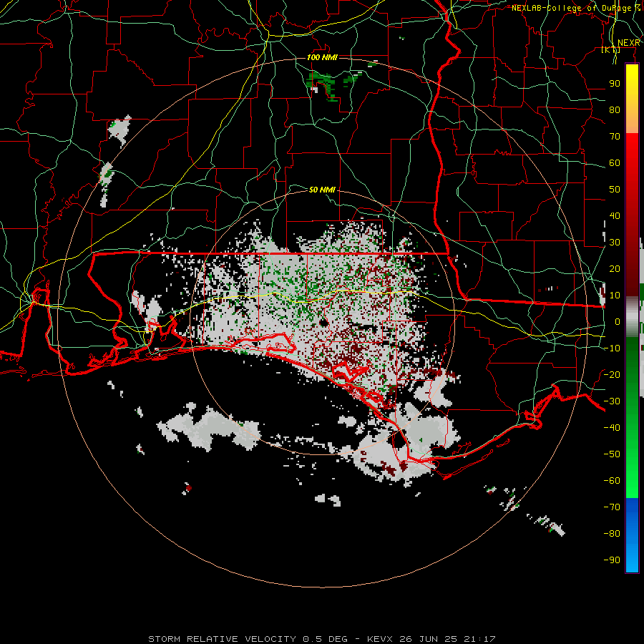The height and width of the screenshot is (644, 644).
Task: Select the -10 value on velocity scale
Action: pyautogui.click(x=612, y=348)
